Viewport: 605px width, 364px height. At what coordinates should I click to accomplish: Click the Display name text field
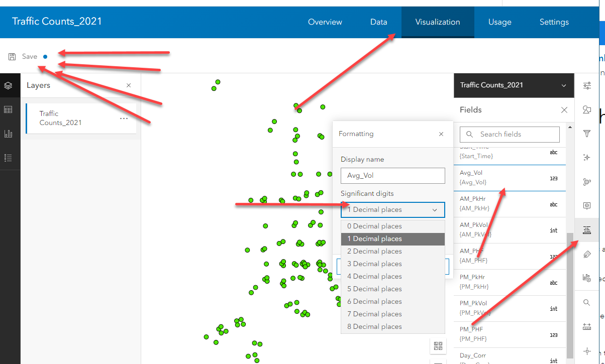pyautogui.click(x=392, y=176)
